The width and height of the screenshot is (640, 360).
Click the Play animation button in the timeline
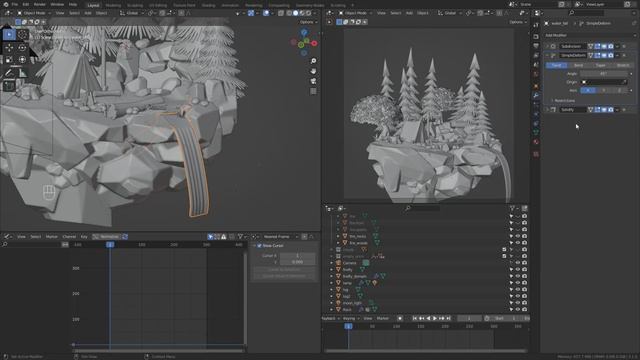coord(435,318)
